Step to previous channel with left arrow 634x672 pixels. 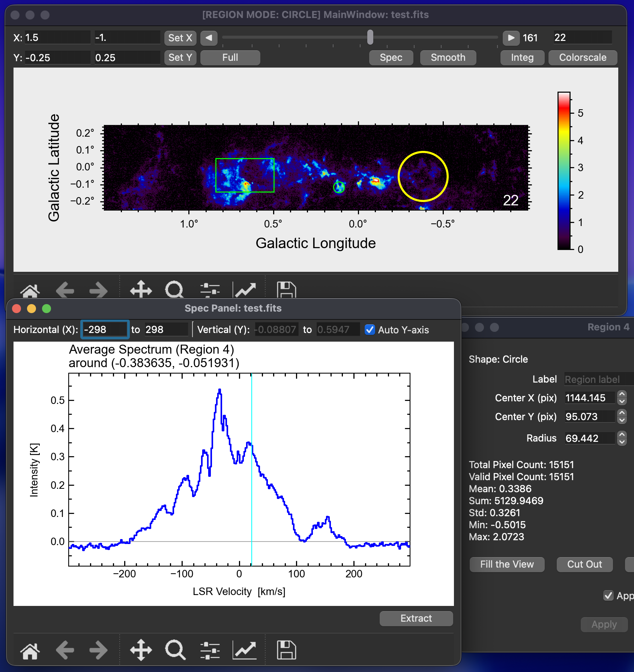[x=209, y=38]
